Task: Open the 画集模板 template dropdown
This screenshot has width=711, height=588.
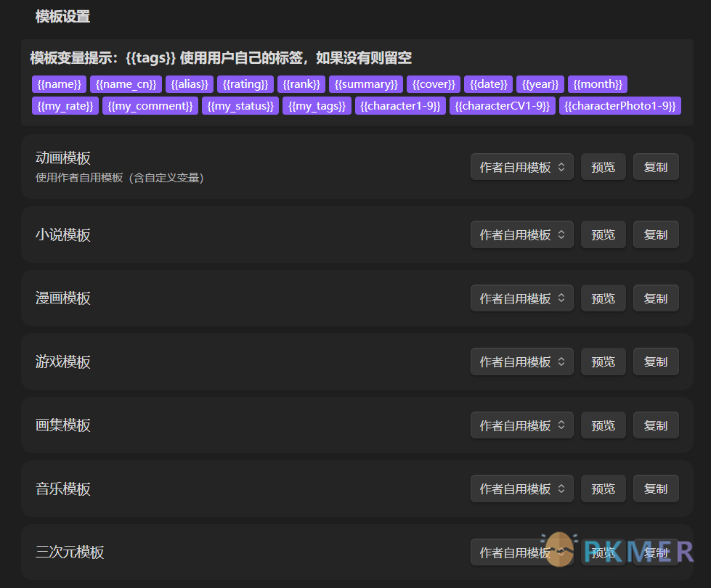Action: tap(522, 425)
